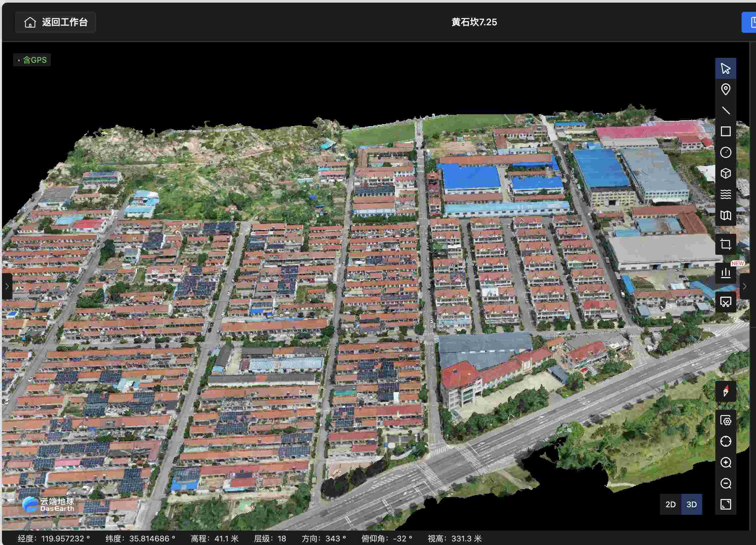The image size is (756, 545).
Task: Pick the rectangle area tool
Action: pyautogui.click(x=725, y=131)
